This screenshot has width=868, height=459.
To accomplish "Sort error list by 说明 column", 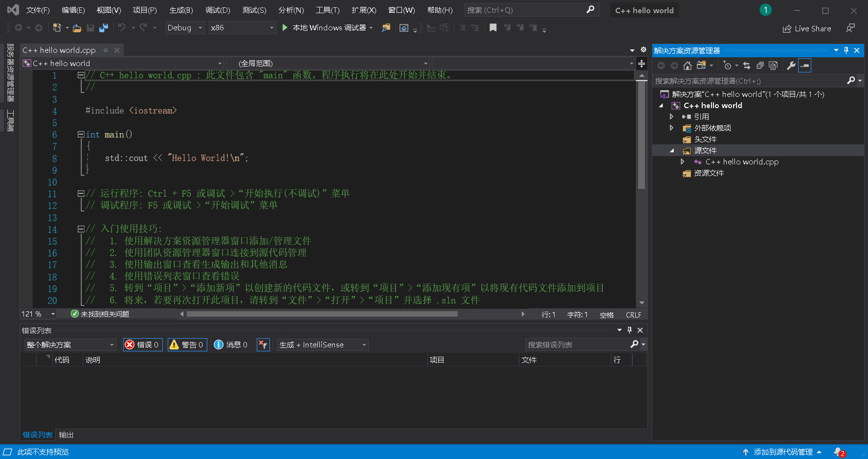I will 254,360.
